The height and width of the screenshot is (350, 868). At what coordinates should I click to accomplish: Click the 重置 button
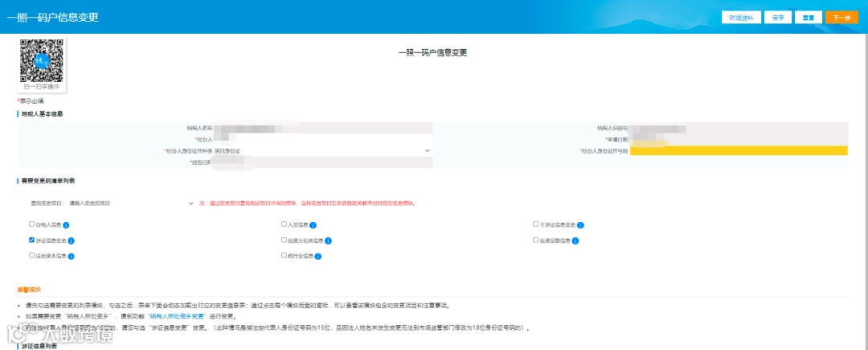point(809,17)
